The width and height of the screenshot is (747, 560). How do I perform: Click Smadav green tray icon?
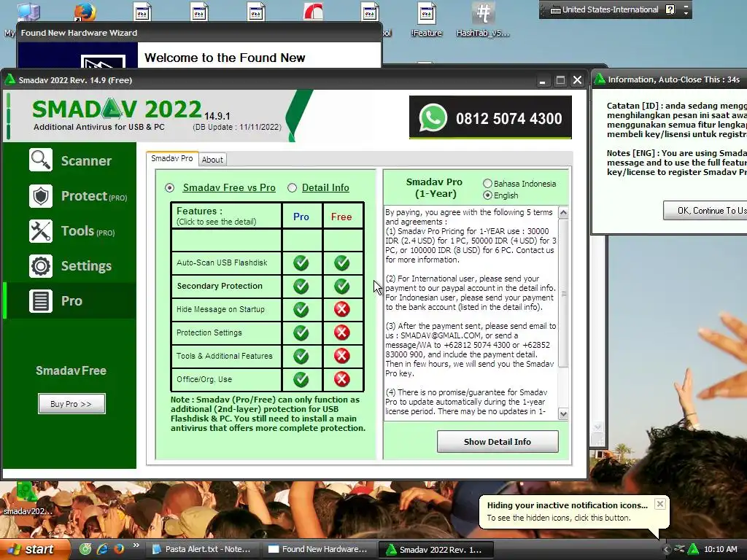click(x=694, y=549)
